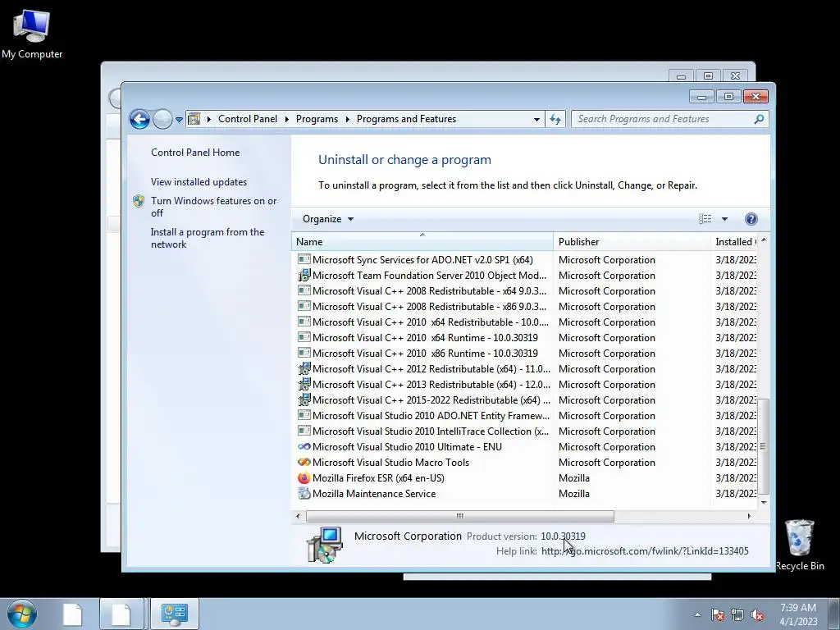Screen dimensions: 840x630
Task: Select Visual C++ 2008 Redistributable x86 icon
Action: click(x=304, y=306)
